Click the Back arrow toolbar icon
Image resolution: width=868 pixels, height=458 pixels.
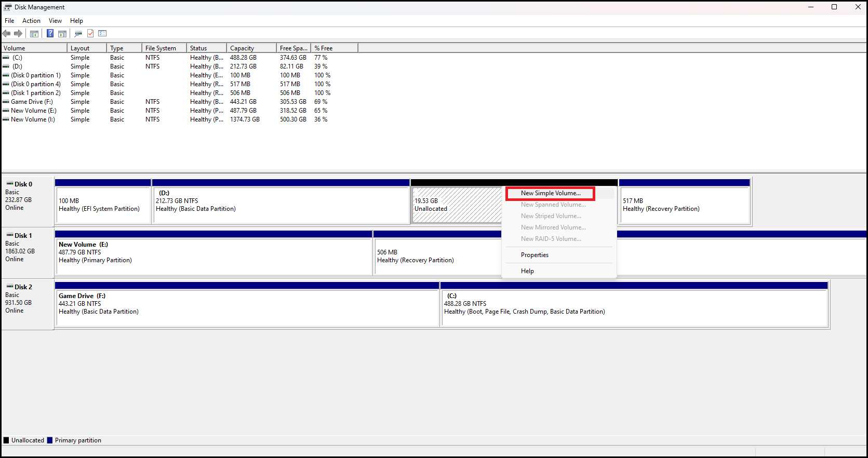[x=6, y=34]
